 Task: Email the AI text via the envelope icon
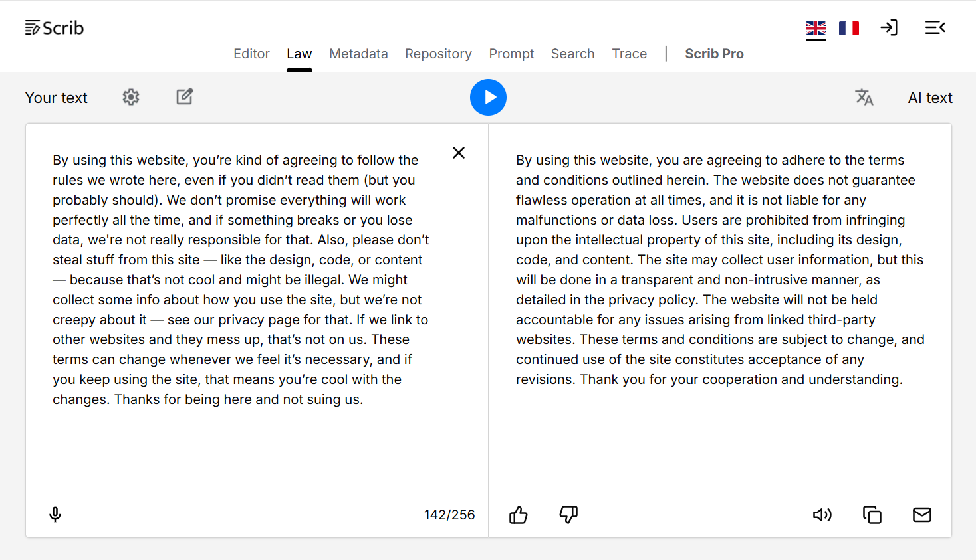[921, 514]
